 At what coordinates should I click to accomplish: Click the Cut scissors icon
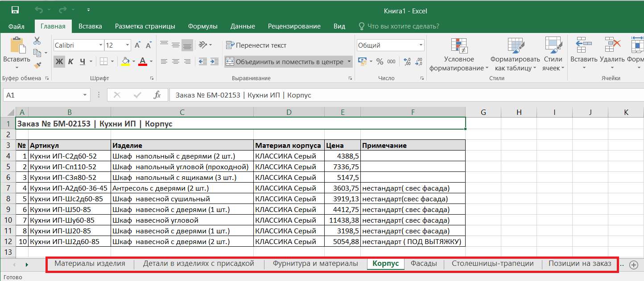tap(37, 41)
